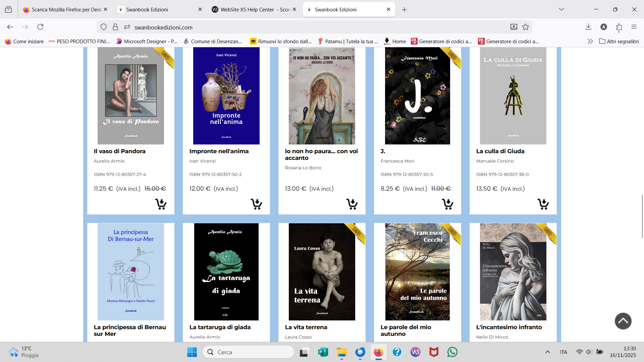Switch to Scarica Mozilla Firefox tab
This screenshot has width=644, height=362.
(x=64, y=9)
